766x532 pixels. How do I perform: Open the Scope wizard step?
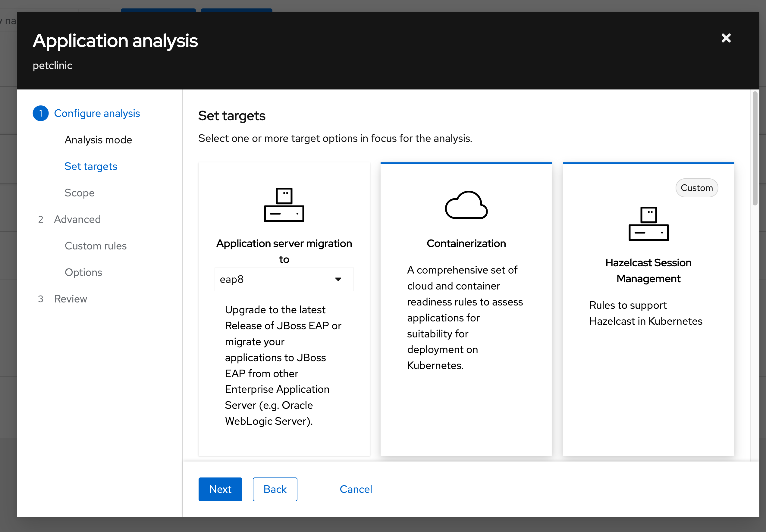79,193
